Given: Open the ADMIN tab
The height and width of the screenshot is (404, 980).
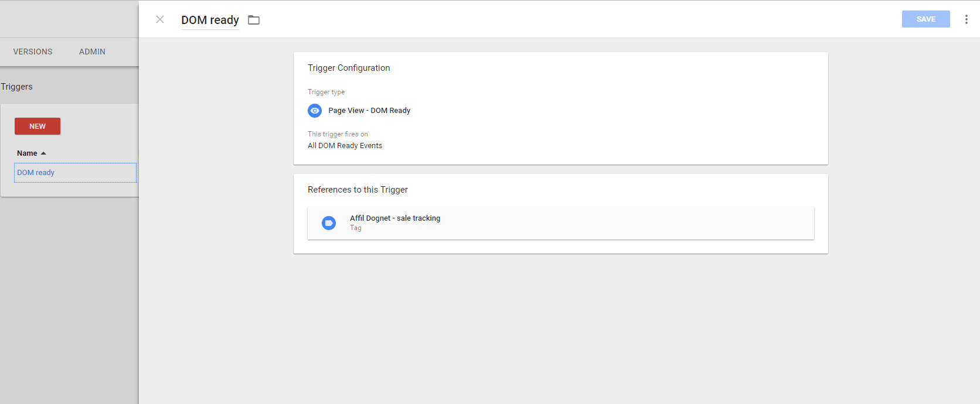Looking at the screenshot, I should click(x=92, y=52).
